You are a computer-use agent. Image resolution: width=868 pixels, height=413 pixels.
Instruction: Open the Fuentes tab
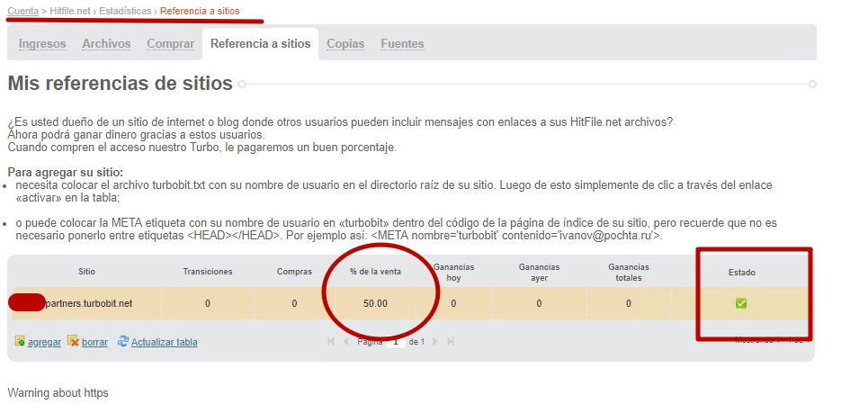402,44
